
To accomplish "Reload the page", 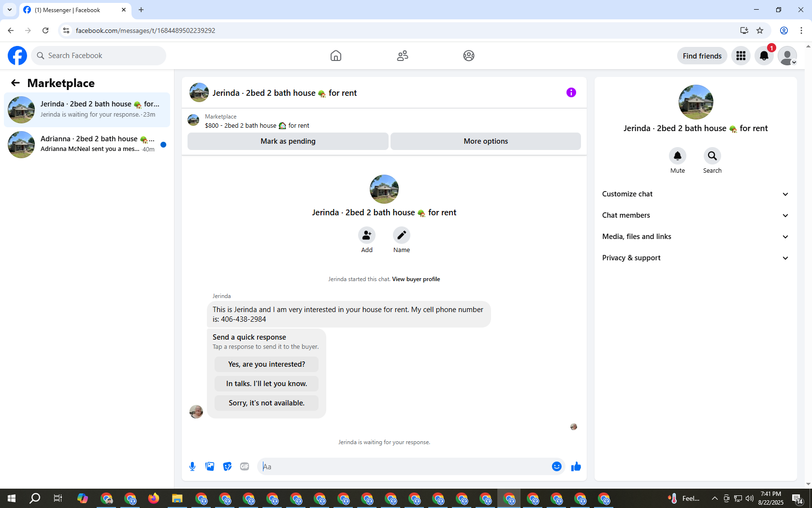I will [x=45, y=30].
